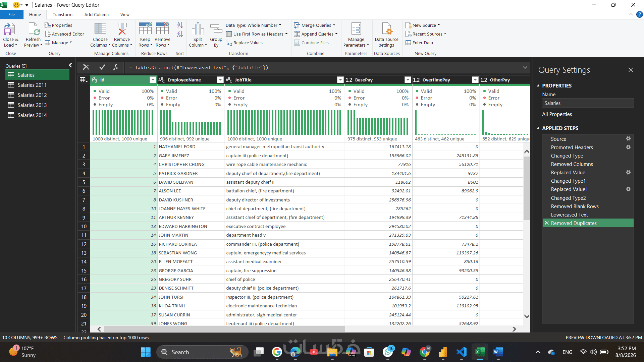Open settings gear for Replaced Value step
This screenshot has width=644, height=362.
click(628, 172)
